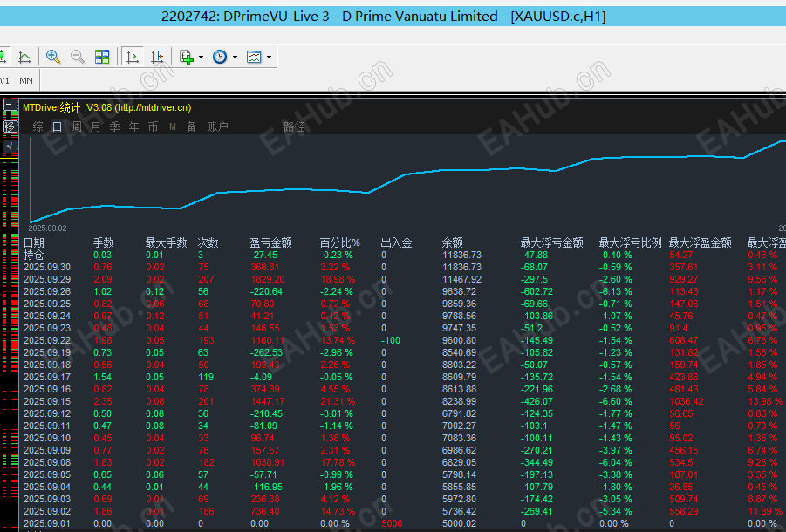This screenshot has width=786, height=532.
Task: Select the 日 daily tab
Action: 58,126
